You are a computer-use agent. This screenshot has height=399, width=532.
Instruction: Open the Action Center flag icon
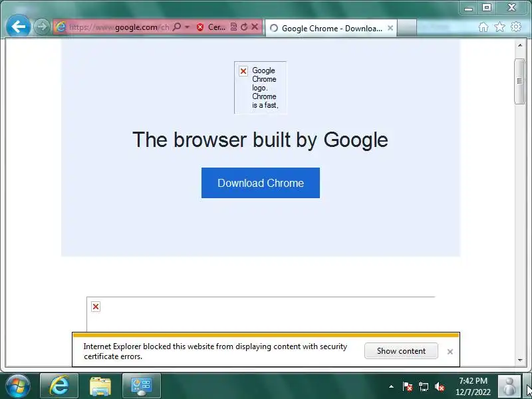[x=408, y=386]
